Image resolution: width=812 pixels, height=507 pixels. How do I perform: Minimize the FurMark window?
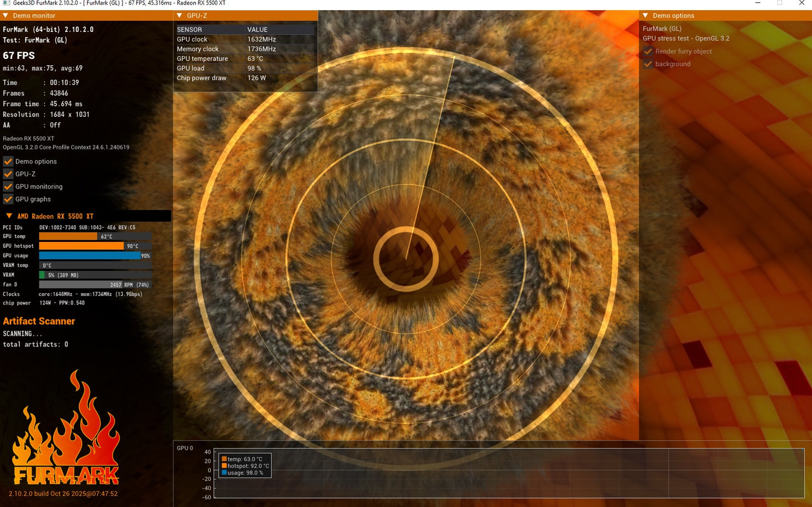pos(758,3)
